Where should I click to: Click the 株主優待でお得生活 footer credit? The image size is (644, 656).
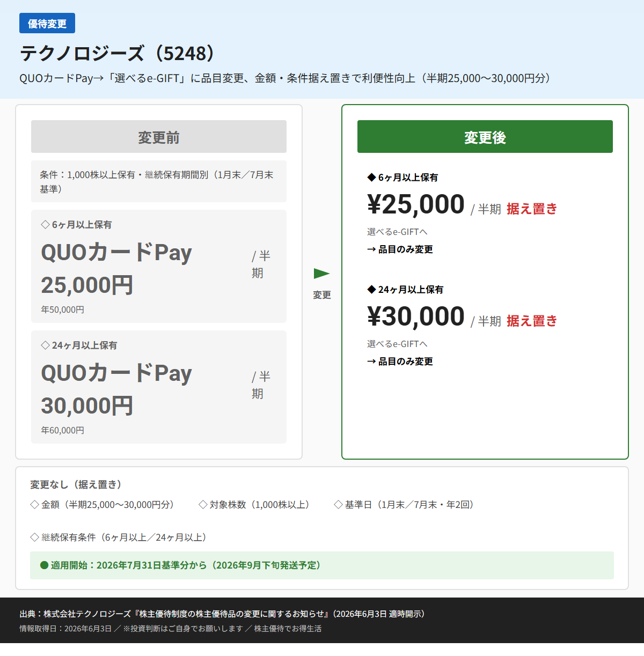point(288,629)
